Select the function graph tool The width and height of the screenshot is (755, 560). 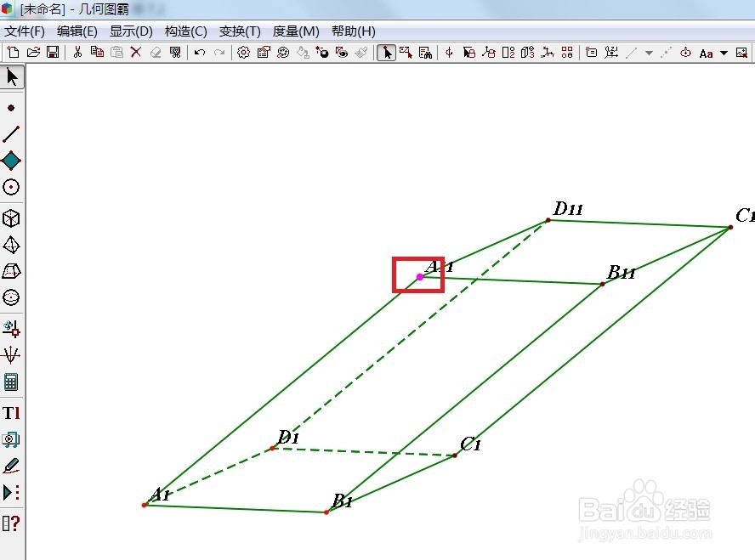tap(11, 355)
